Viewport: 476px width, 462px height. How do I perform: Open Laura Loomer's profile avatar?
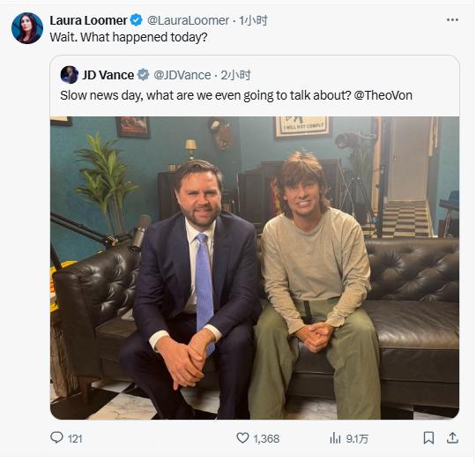tap(27, 28)
